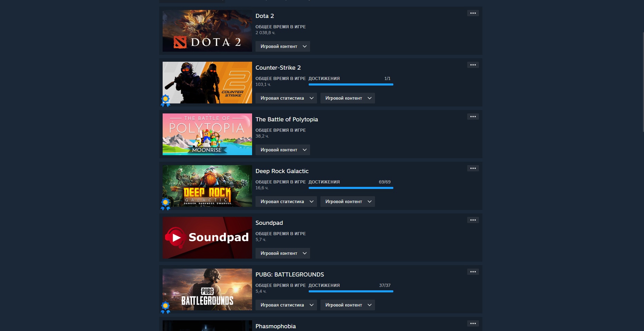This screenshot has height=331, width=644.
Task: Open the three-dot menu for Dota 2
Action: (x=473, y=13)
